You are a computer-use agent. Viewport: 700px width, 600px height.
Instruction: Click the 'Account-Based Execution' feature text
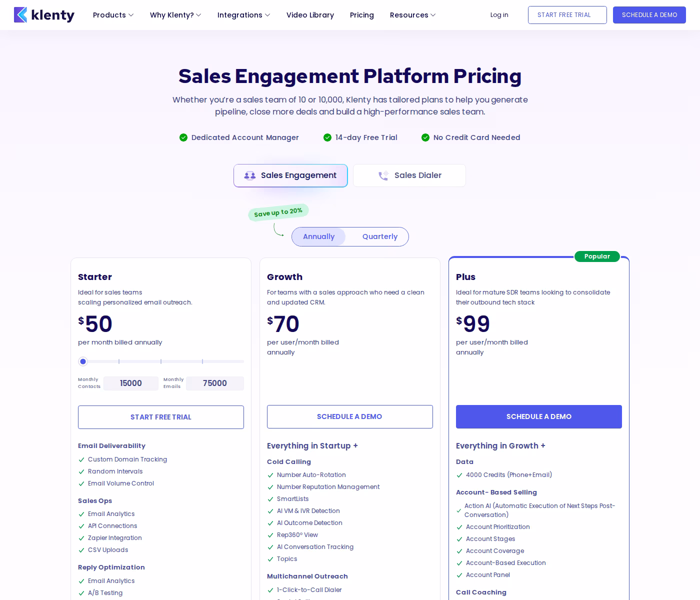point(506,563)
